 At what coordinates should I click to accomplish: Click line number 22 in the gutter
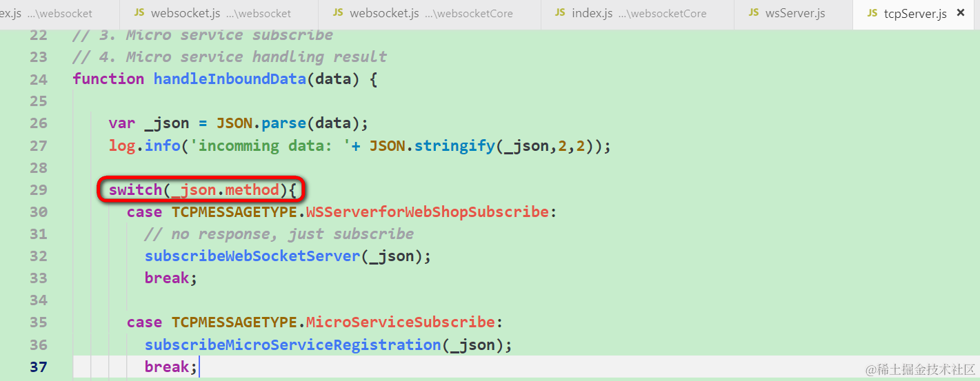[x=39, y=34]
